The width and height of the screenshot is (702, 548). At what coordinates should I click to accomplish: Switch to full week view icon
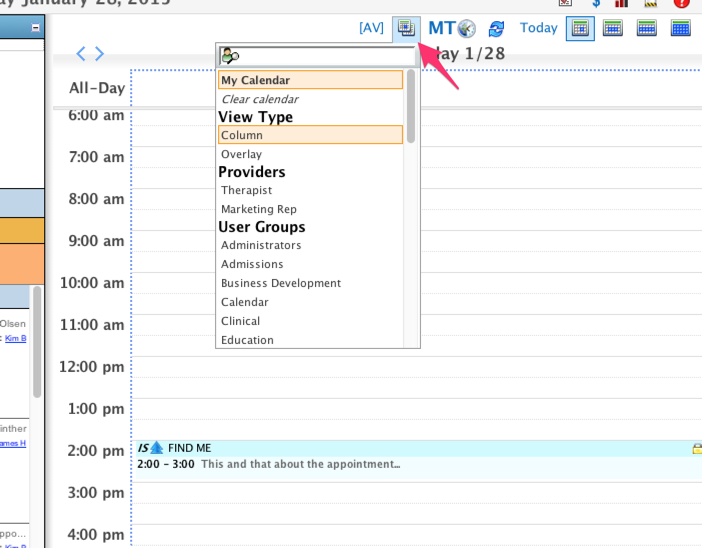coord(646,28)
